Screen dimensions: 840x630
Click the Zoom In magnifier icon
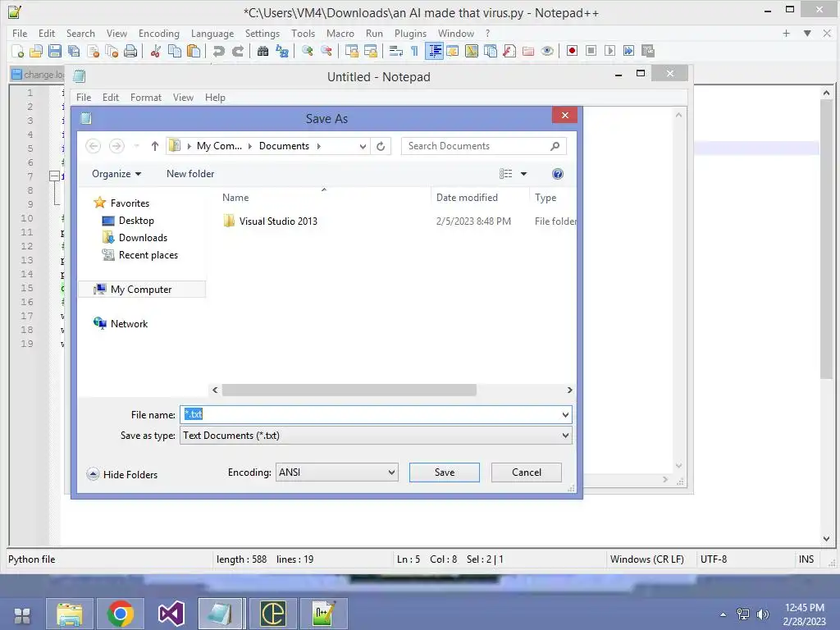[308, 51]
